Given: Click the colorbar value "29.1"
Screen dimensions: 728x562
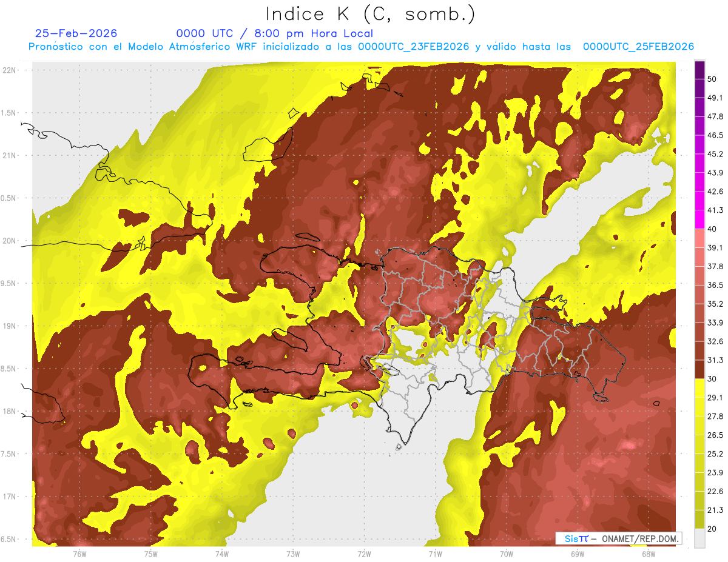Looking at the screenshot, I should point(715,398).
